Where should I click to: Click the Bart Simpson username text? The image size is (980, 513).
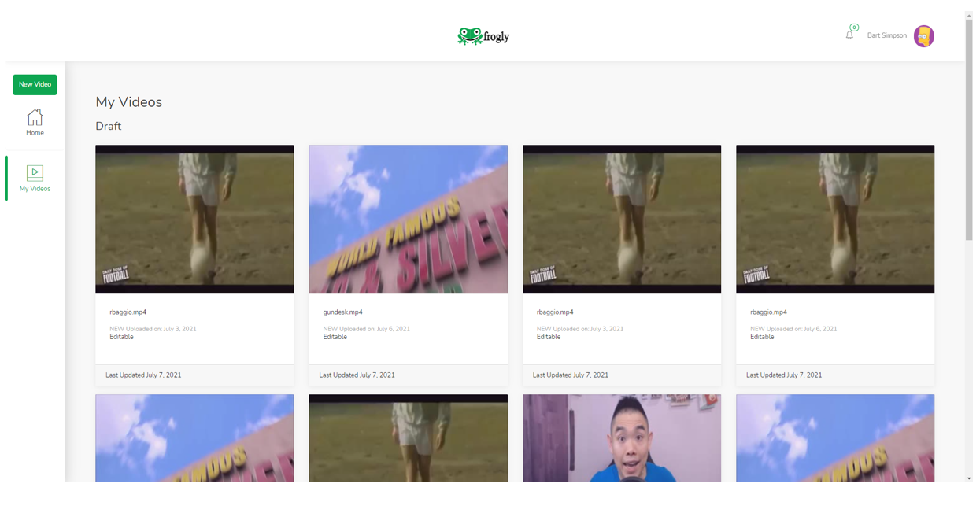coord(886,35)
